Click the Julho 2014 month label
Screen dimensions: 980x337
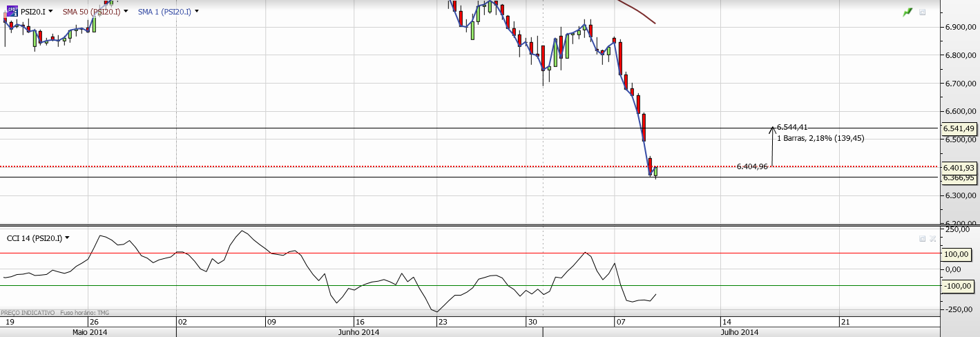[740, 332]
